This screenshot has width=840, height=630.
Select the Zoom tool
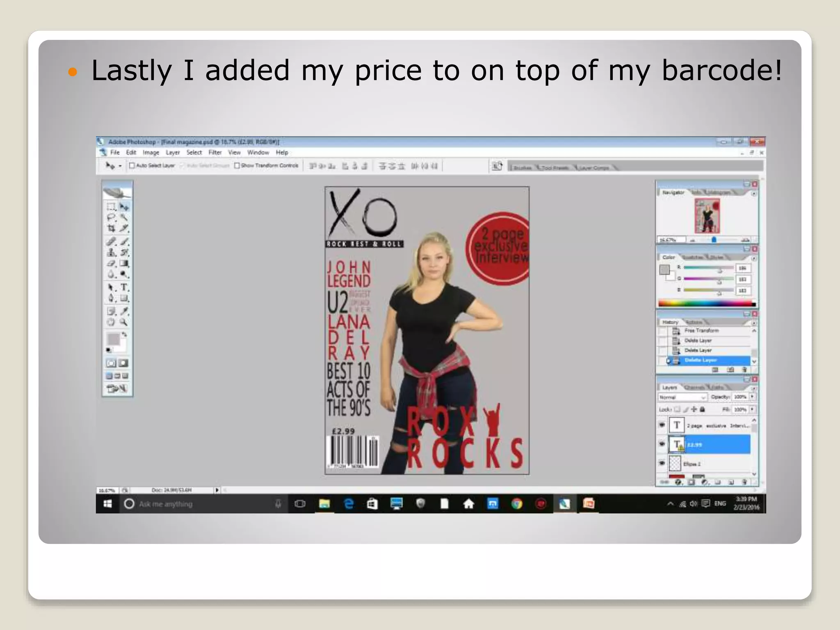click(124, 322)
